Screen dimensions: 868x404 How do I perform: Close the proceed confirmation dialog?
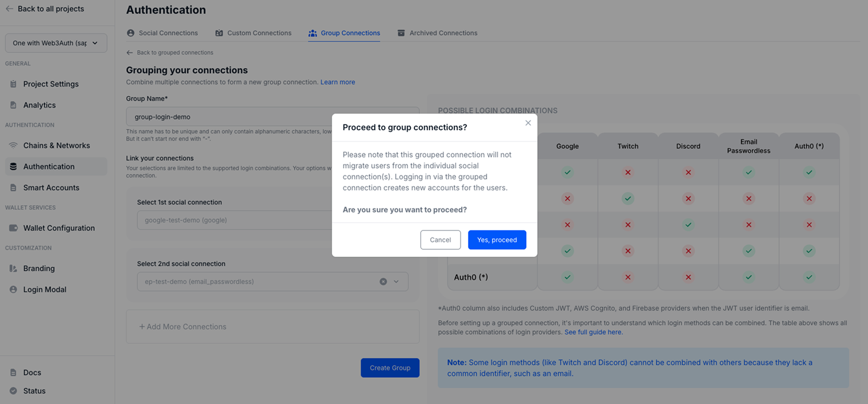pyautogui.click(x=528, y=123)
